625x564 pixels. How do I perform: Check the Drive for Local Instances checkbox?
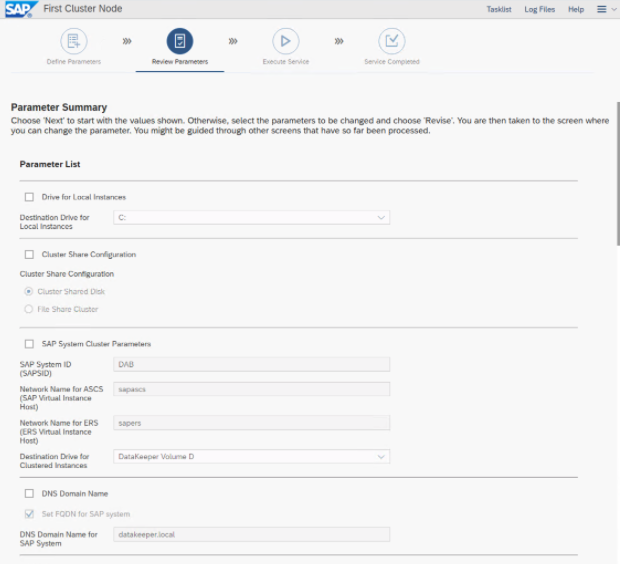[x=29, y=197]
